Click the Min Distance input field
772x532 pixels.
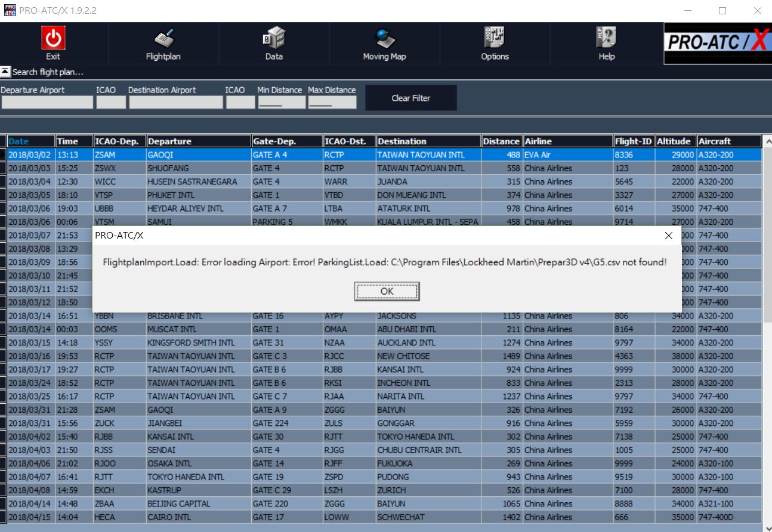[281, 103]
